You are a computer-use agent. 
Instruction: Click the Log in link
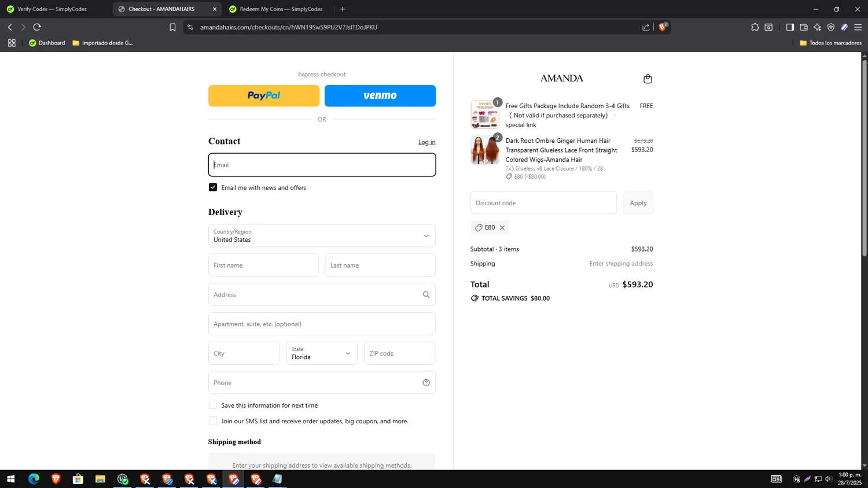427,142
